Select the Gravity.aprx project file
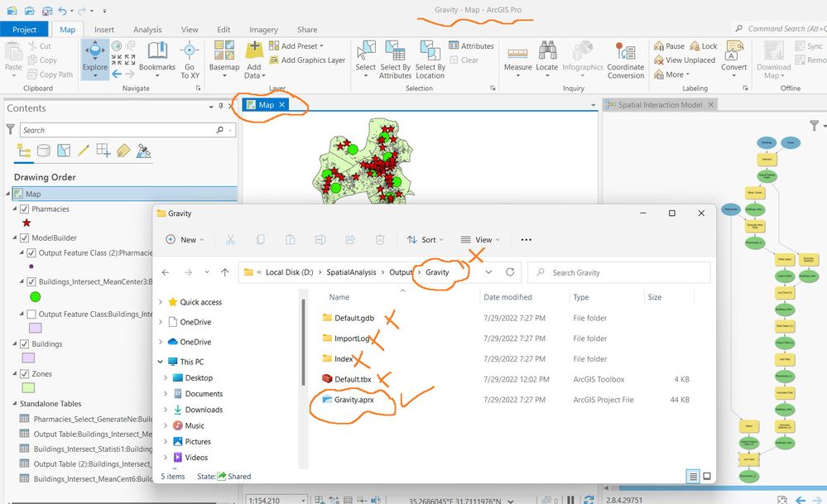Screen dimensions: 827x504 [x=354, y=400]
